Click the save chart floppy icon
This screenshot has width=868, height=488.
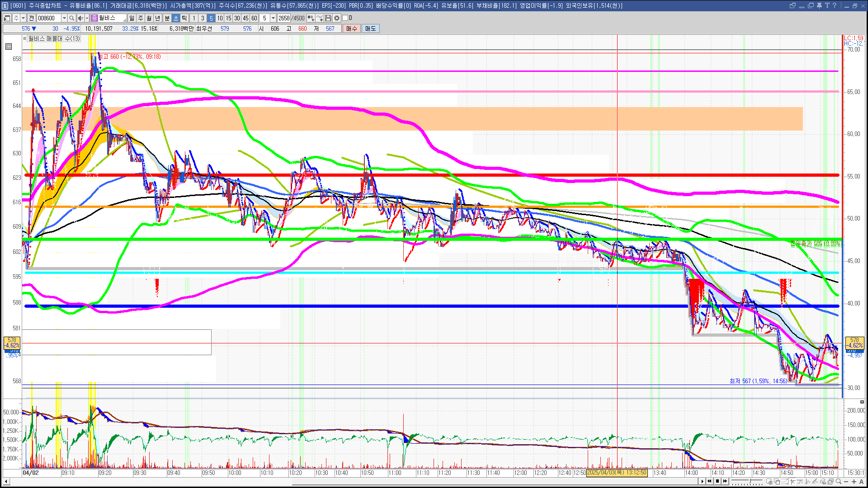click(x=328, y=18)
